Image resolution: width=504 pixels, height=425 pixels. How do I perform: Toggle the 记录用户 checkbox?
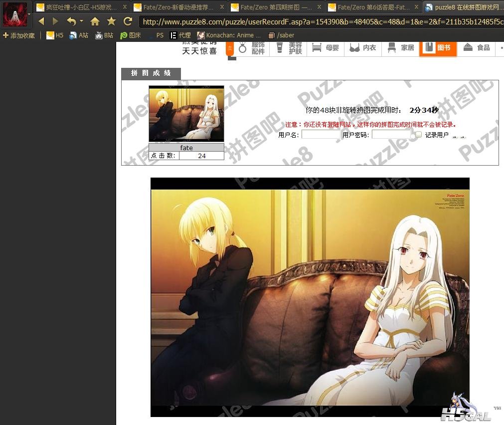pos(418,134)
